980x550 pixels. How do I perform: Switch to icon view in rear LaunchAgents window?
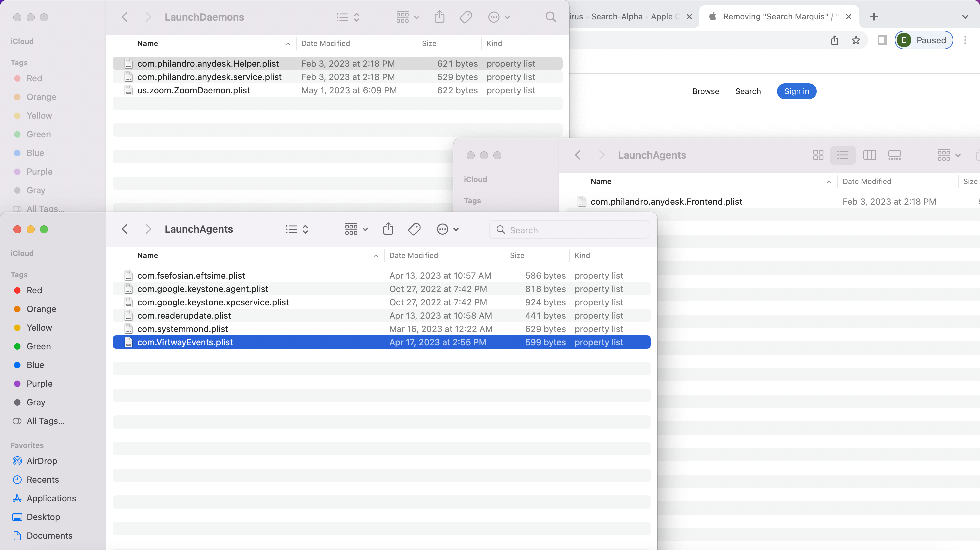tap(818, 155)
